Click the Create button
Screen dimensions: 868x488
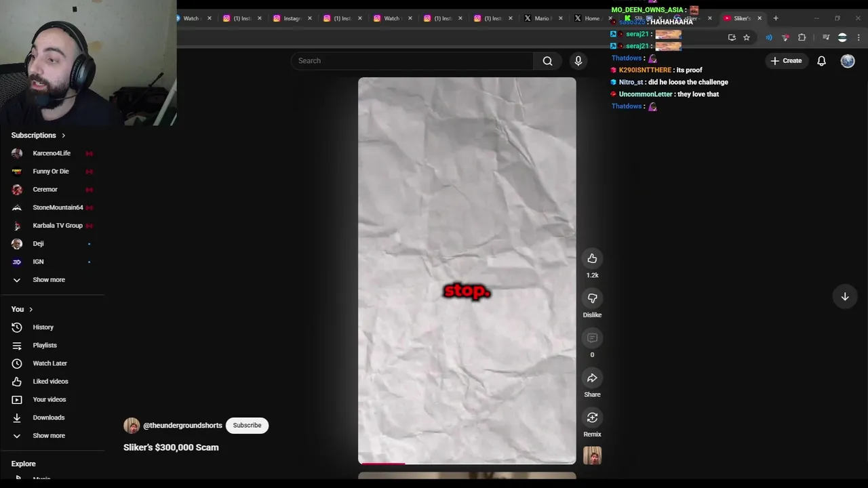click(786, 61)
